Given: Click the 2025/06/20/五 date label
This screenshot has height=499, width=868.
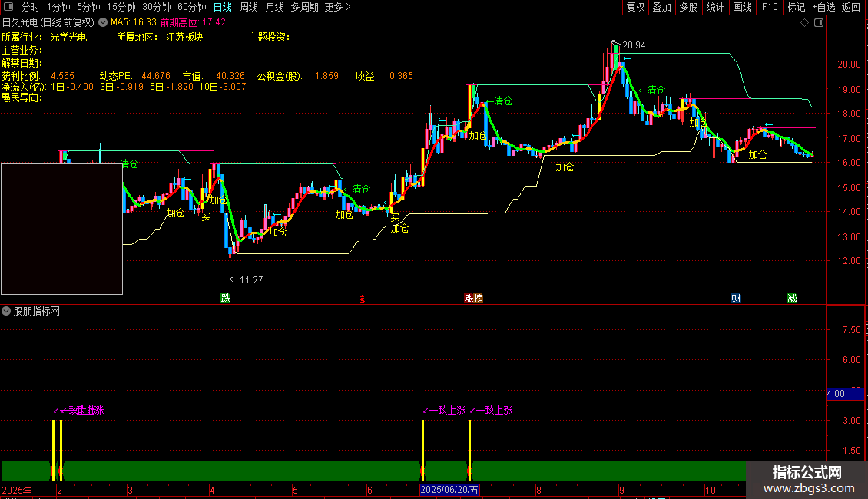Looking at the screenshot, I should 449,490.
